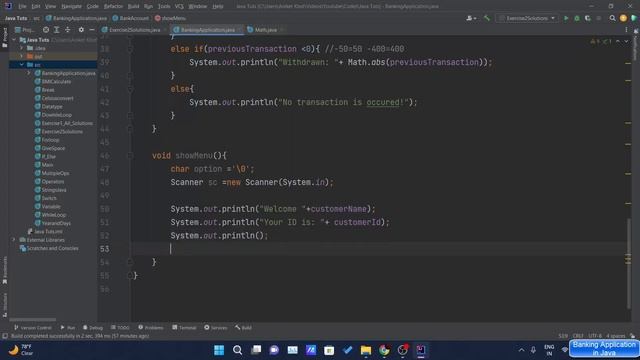Viewport: 640px width, 360px height.
Task: Click the Project panel horizontal scrollbar
Action: coord(33,319)
